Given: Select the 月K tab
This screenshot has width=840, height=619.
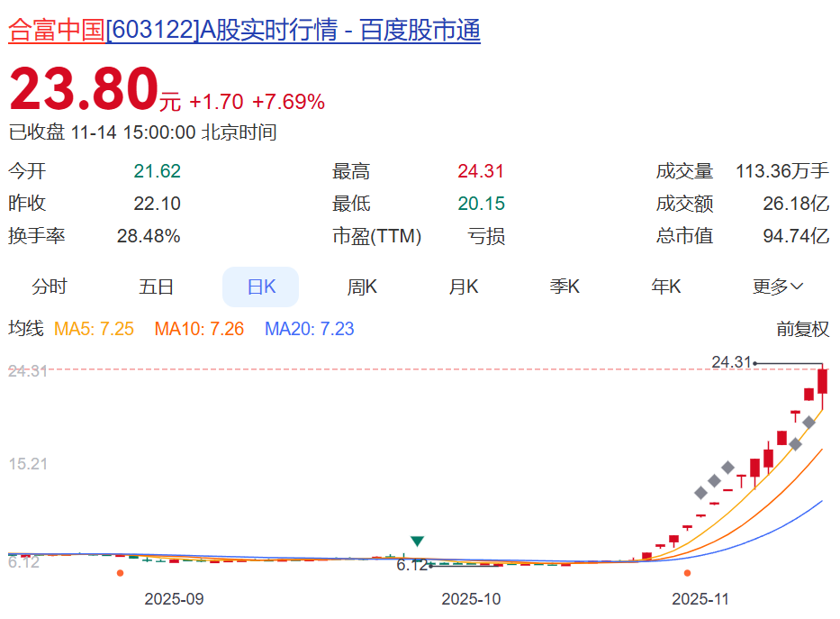Looking at the screenshot, I should click(465, 287).
